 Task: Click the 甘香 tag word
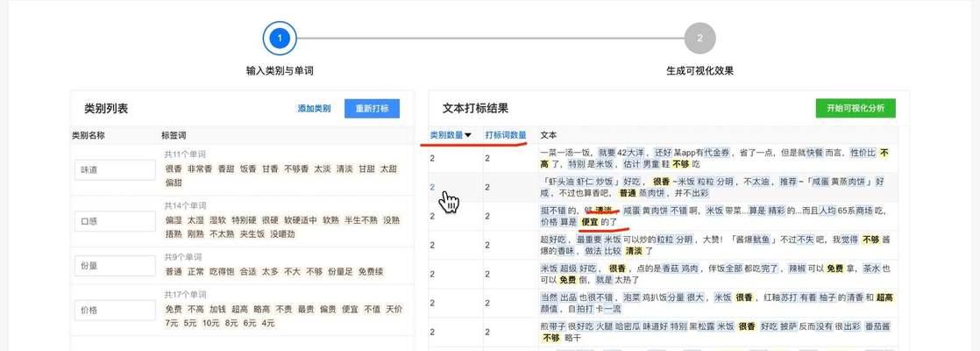click(x=270, y=169)
